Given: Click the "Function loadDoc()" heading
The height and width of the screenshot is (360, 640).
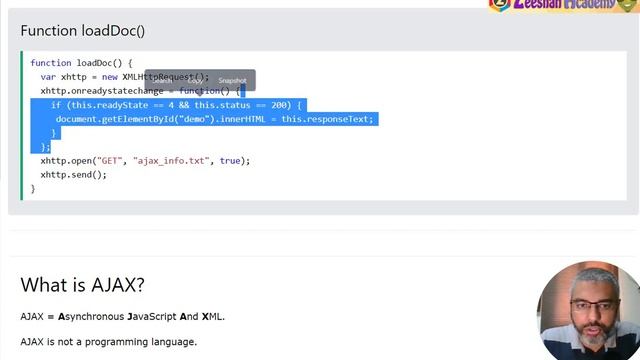Looking at the screenshot, I should pyautogui.click(x=82, y=31).
